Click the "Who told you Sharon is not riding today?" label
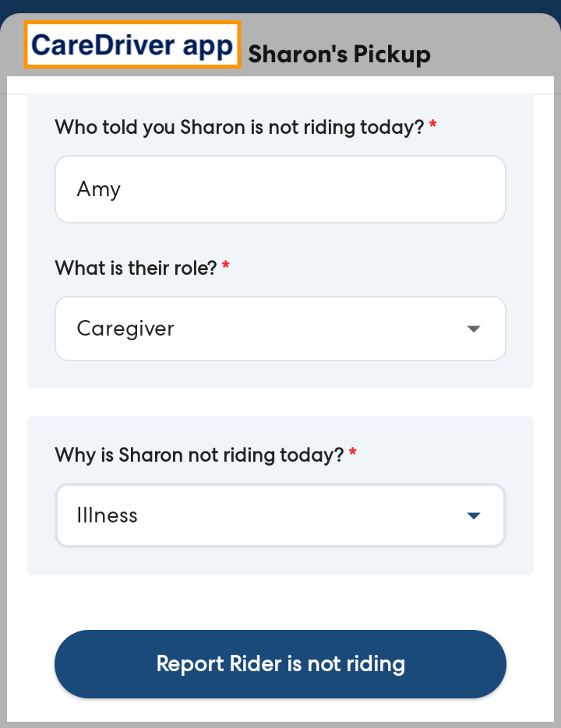Screen dimensions: 561x728 239,126
